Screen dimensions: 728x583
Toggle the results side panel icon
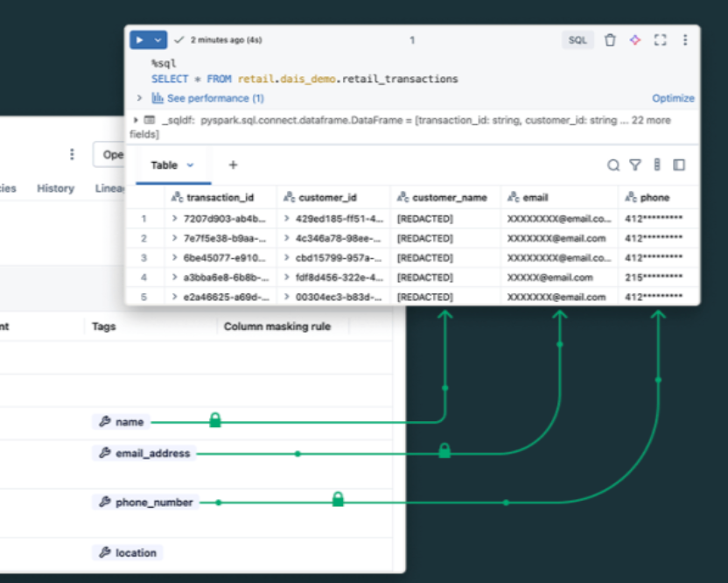pos(679,165)
